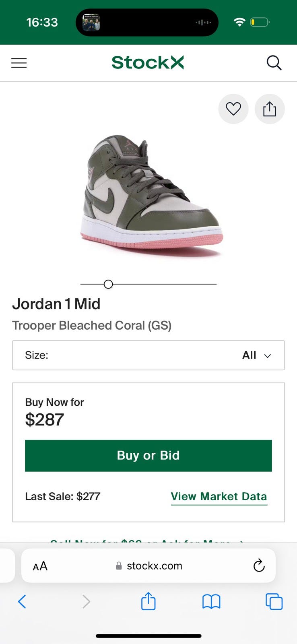Open View Market Data link
This screenshot has width=297, height=644.
(x=219, y=496)
